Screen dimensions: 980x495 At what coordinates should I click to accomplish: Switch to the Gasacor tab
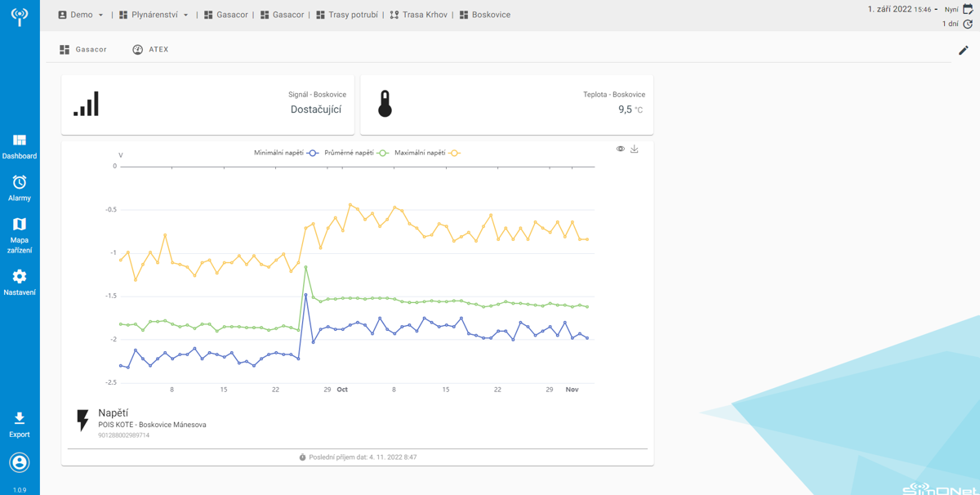pyautogui.click(x=83, y=50)
